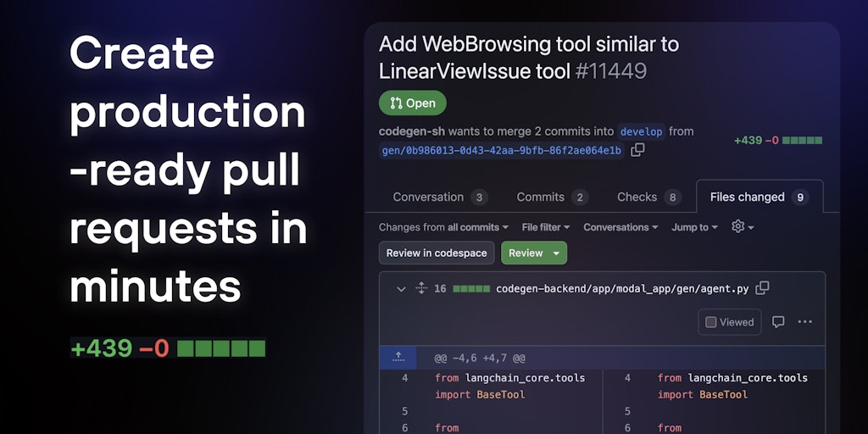This screenshot has height=434, width=868.
Task: Open the three-dot file options menu
Action: click(805, 321)
